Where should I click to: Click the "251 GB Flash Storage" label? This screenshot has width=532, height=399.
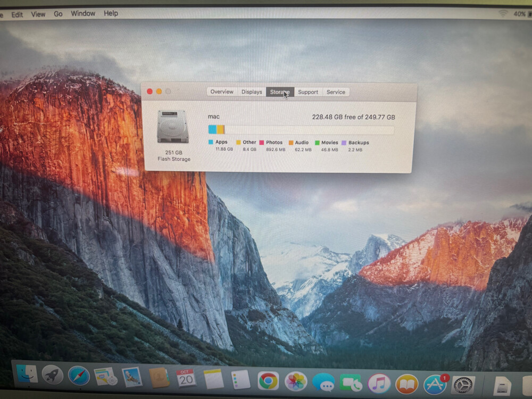[174, 156]
